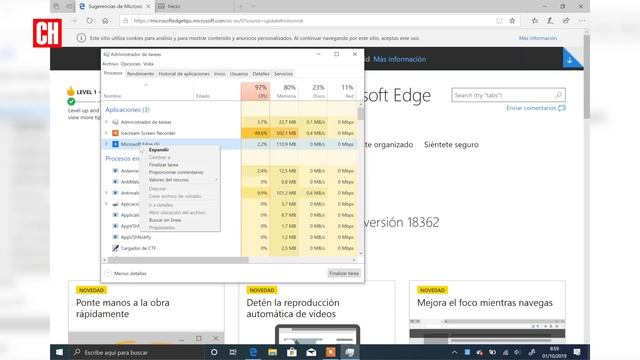The width and height of the screenshot is (640, 360).
Task: Click Enviar comentarios link
Action: (x=536, y=108)
